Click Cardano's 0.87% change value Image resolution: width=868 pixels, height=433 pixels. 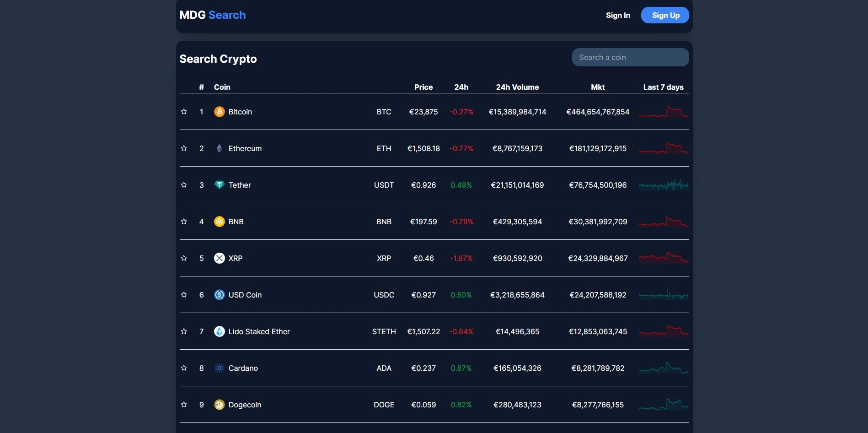point(461,368)
